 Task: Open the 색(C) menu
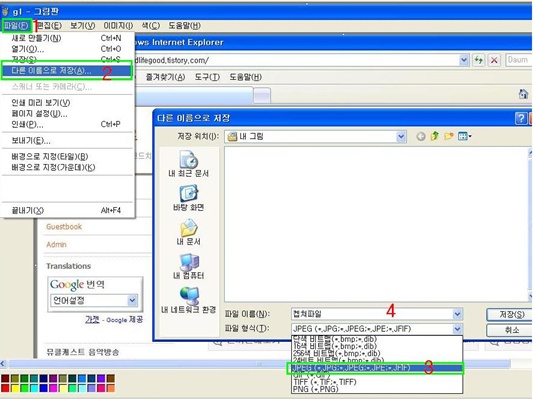[x=151, y=25]
